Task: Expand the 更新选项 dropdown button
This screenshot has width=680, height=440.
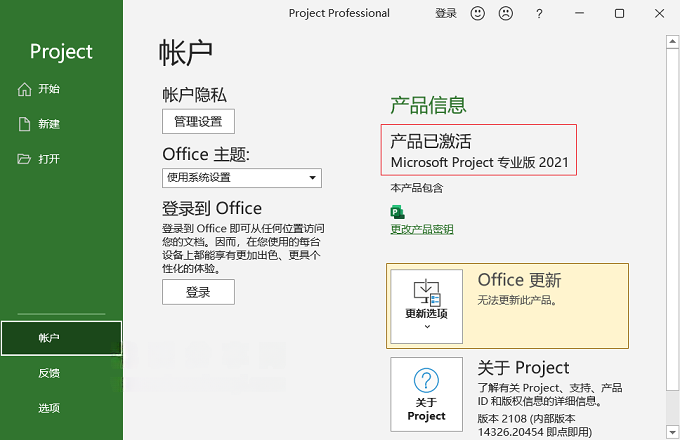Action: 426,306
